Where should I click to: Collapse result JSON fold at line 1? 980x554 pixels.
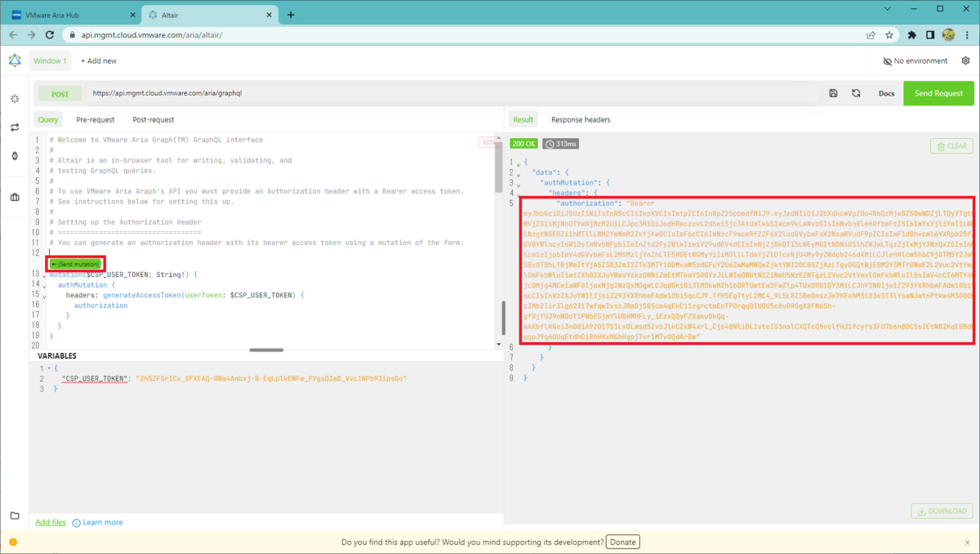pos(519,163)
